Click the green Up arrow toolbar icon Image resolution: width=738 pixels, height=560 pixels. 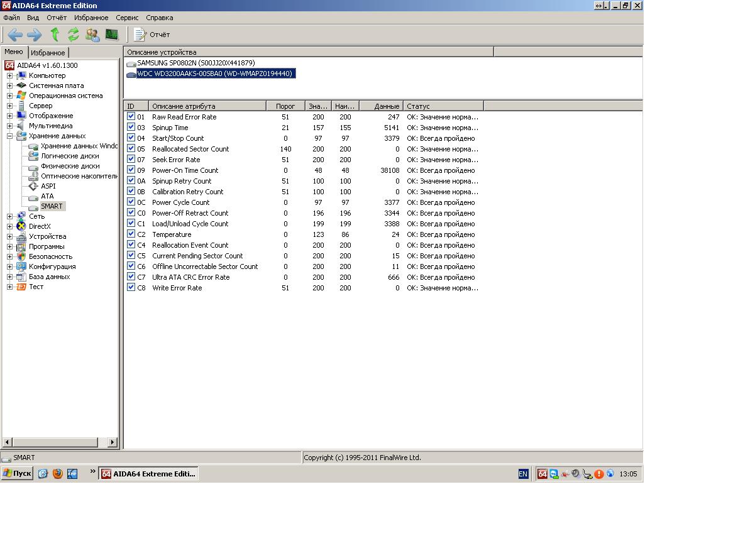[55, 35]
